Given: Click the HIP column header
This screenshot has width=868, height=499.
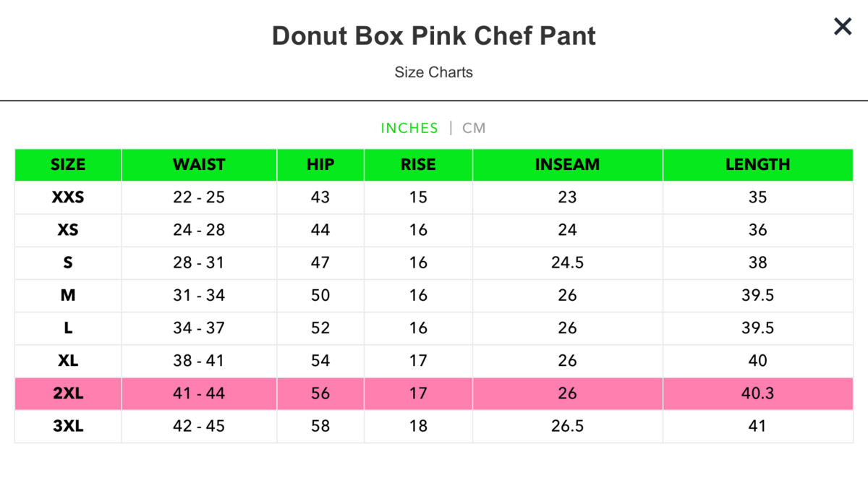Looking at the screenshot, I should tap(320, 165).
